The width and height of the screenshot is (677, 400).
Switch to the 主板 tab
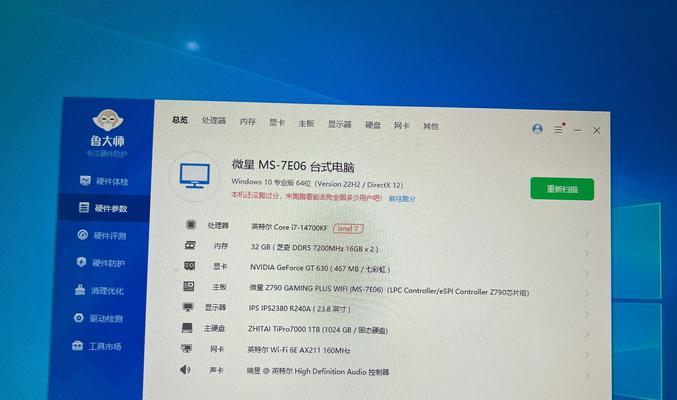(306, 124)
